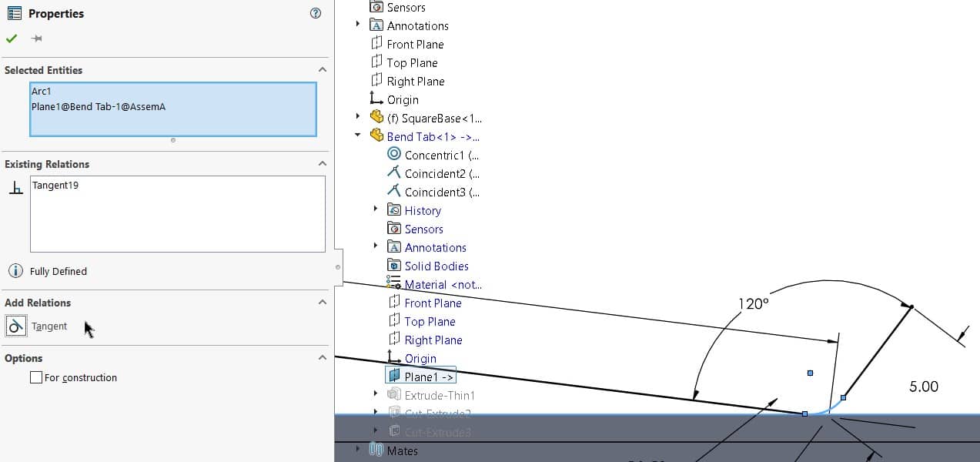
Task: Click the Material <not specified> icon
Action: click(393, 284)
